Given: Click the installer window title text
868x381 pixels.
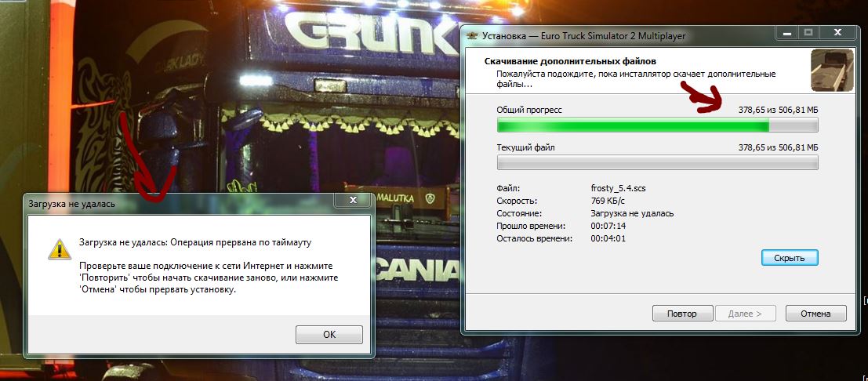Looking at the screenshot, I should click(x=583, y=36).
